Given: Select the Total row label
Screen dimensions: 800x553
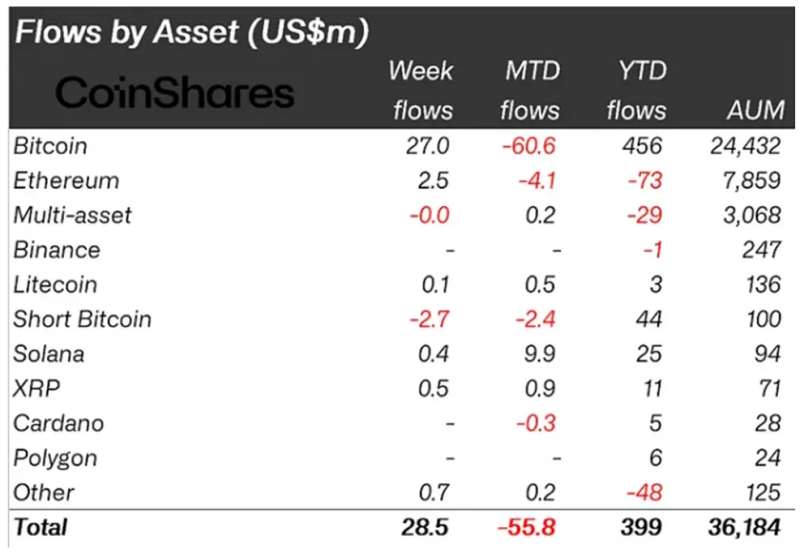Looking at the screenshot, I should tap(40, 526).
